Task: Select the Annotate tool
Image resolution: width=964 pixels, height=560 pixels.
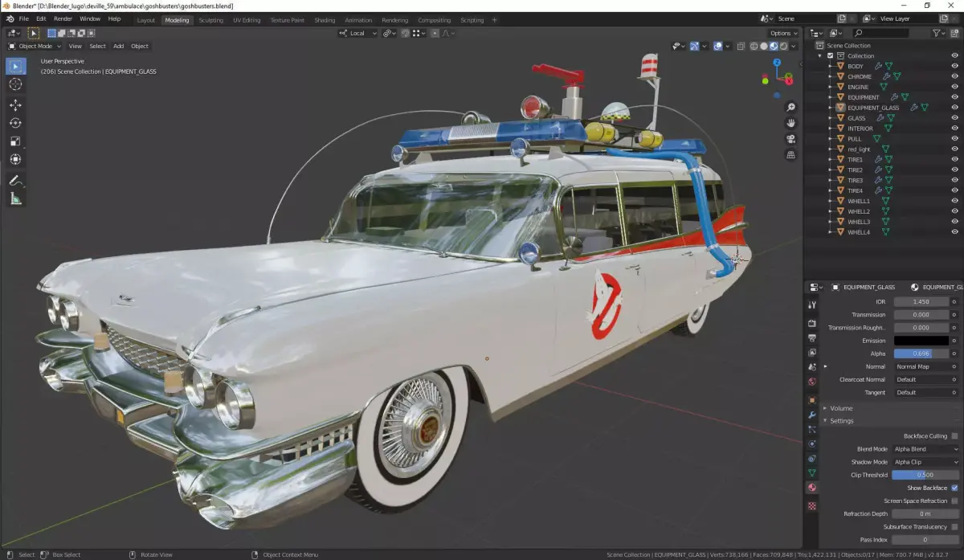Action: tap(16, 181)
